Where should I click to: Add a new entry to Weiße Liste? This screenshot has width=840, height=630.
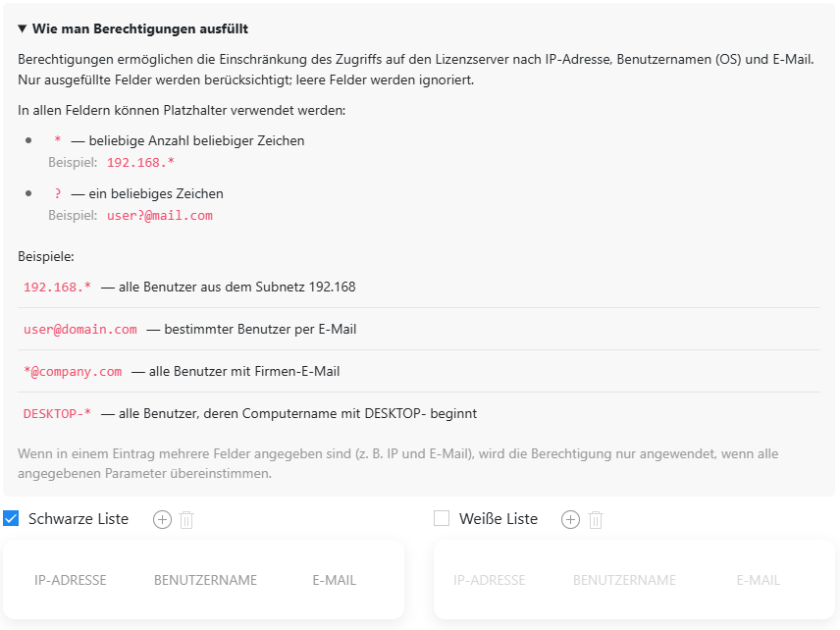pyautogui.click(x=570, y=520)
